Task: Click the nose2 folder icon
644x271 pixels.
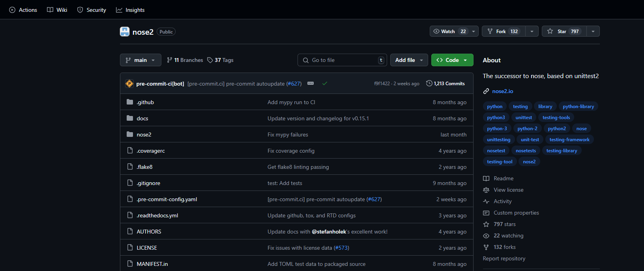Action: click(x=130, y=134)
